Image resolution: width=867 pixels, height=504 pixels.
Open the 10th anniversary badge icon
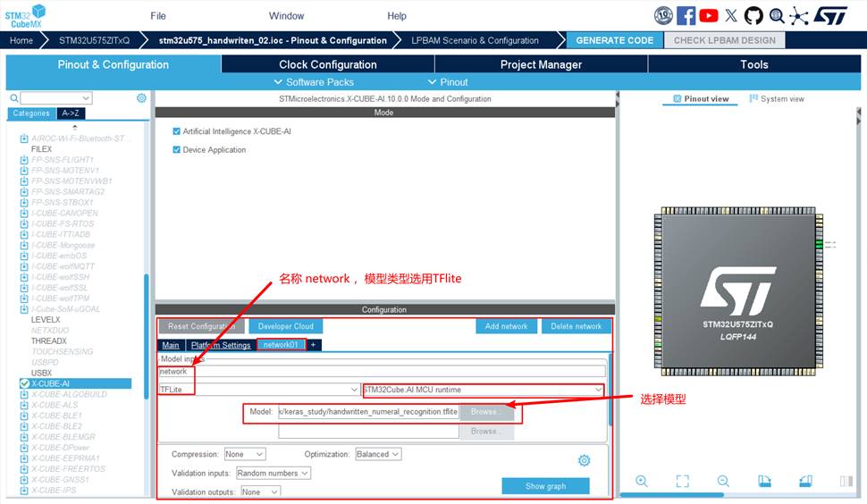point(663,15)
